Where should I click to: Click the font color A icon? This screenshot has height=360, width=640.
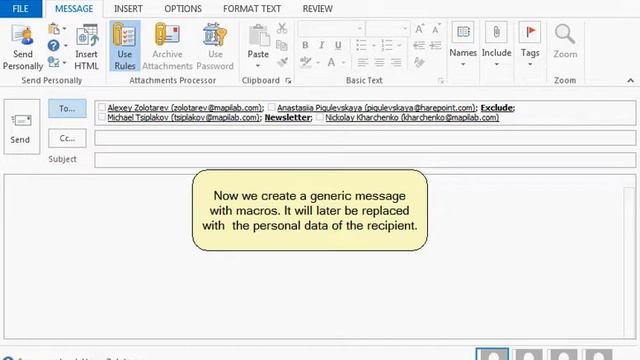point(331,62)
